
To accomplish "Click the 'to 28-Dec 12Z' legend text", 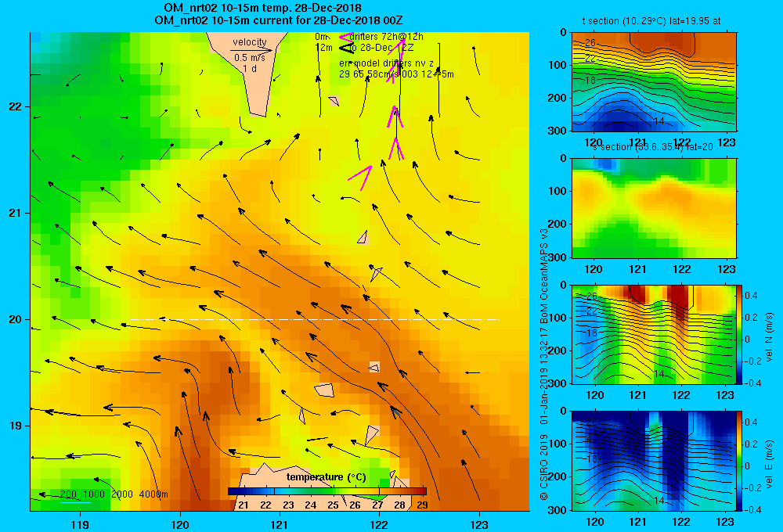I will [x=382, y=48].
